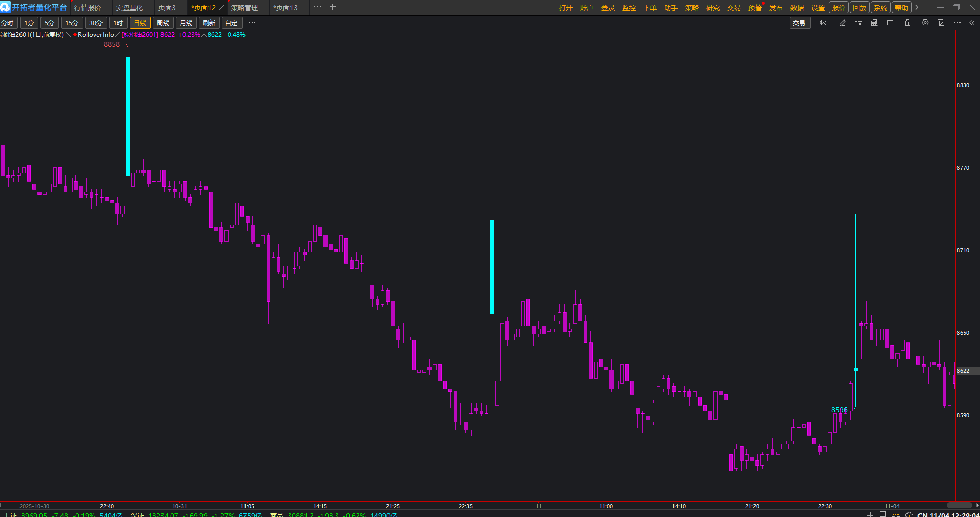Viewport: 980px width, 517px height.
Task: Open chart parameter sliders settings icon
Action: tap(859, 23)
